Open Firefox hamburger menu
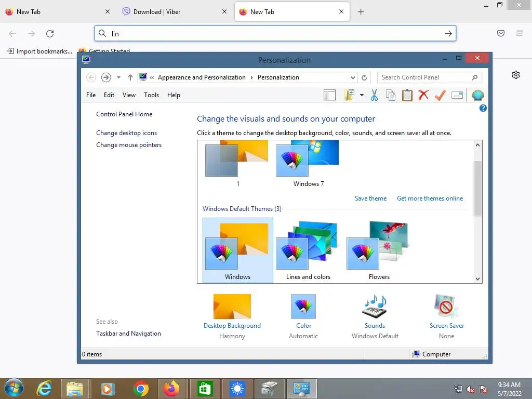The height and width of the screenshot is (399, 532). pyautogui.click(x=520, y=33)
